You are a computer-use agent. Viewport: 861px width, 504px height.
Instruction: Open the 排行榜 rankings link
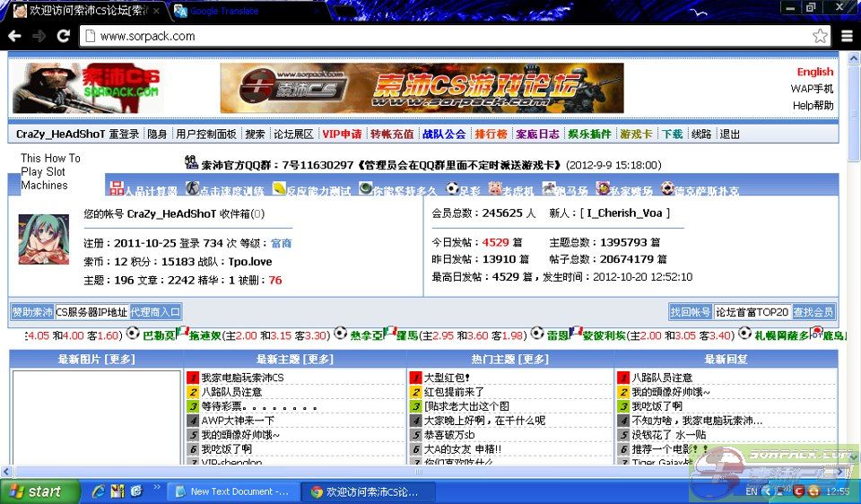491,134
